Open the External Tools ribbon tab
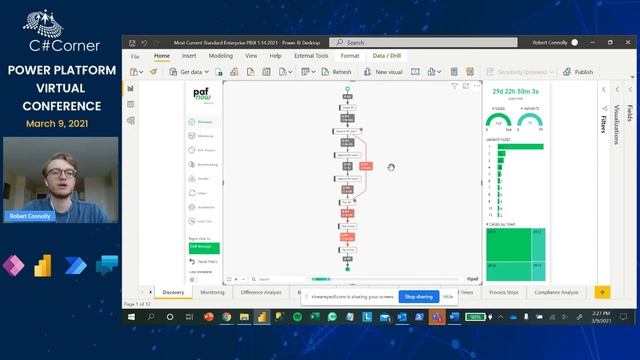The width and height of the screenshot is (640, 360). tap(311, 56)
